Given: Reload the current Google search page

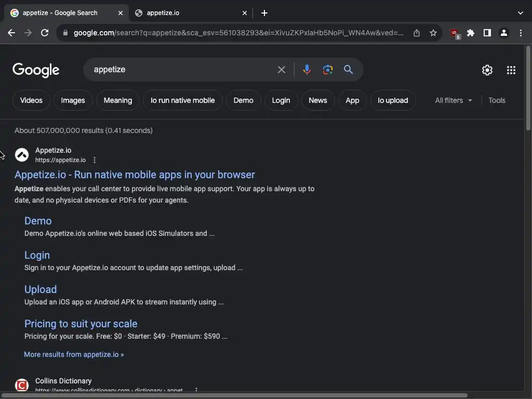Looking at the screenshot, I should coord(45,33).
